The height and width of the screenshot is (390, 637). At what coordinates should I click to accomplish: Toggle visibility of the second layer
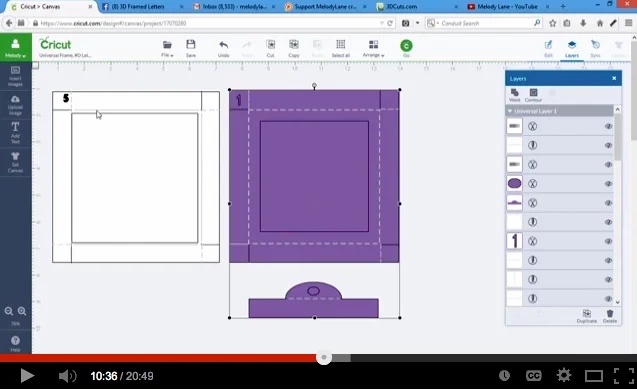(x=608, y=145)
